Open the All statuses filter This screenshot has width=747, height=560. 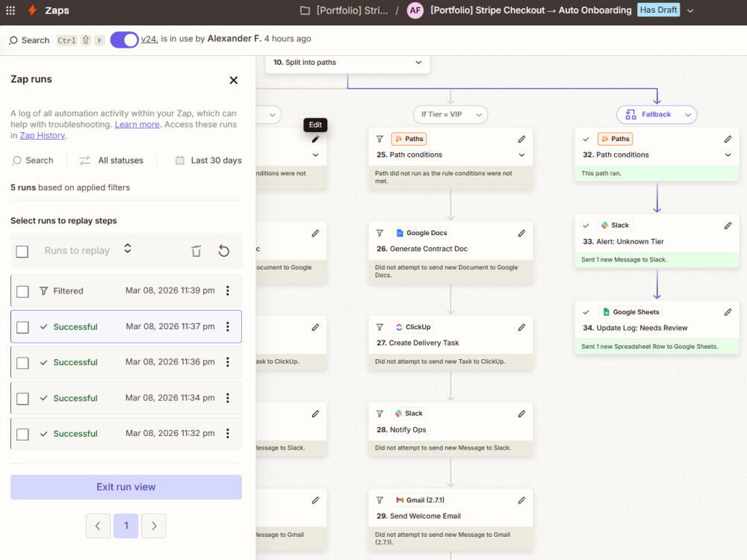coord(111,161)
